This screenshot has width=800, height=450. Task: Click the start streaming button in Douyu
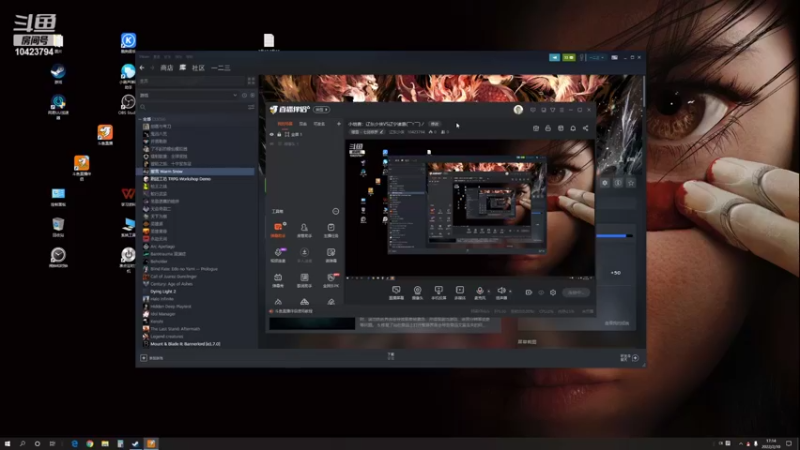[x=576, y=292]
